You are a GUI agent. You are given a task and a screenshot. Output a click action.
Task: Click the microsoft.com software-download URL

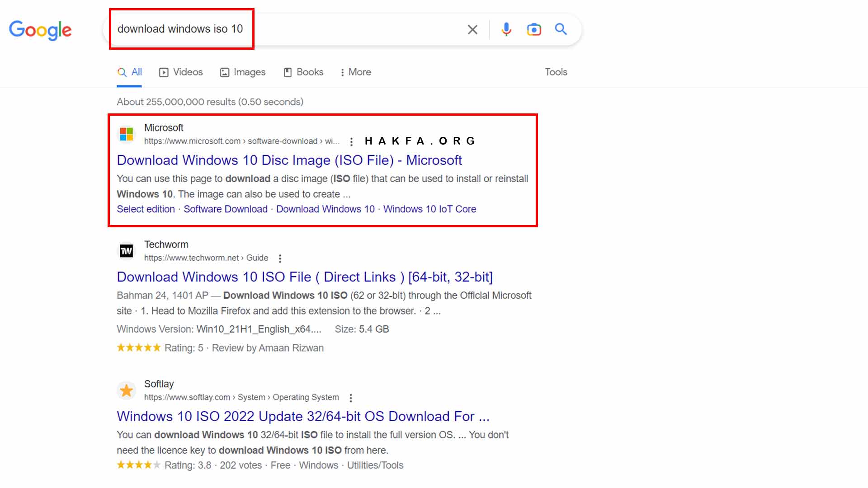click(242, 141)
